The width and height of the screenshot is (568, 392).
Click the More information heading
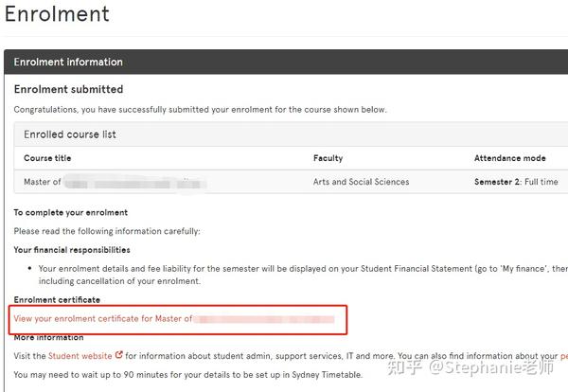(x=48, y=337)
